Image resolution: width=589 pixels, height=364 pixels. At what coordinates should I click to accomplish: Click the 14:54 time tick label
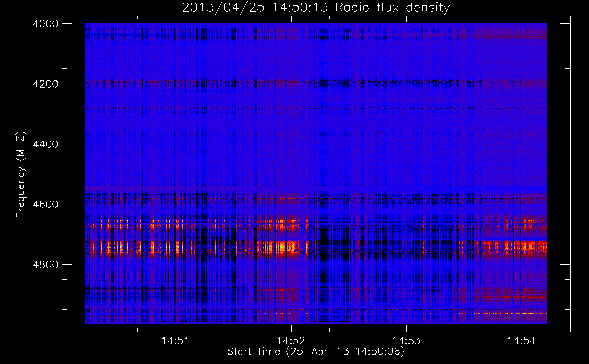pyautogui.click(x=521, y=341)
